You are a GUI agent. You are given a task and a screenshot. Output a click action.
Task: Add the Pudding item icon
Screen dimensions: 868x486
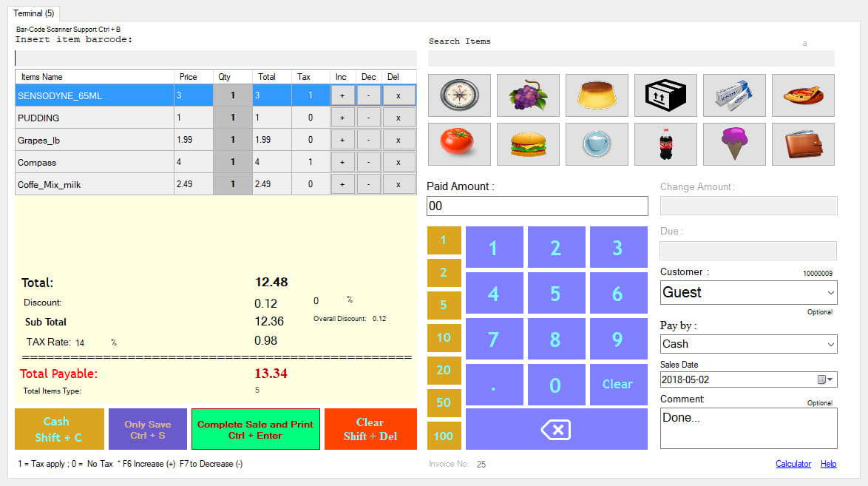pyautogui.click(x=597, y=95)
